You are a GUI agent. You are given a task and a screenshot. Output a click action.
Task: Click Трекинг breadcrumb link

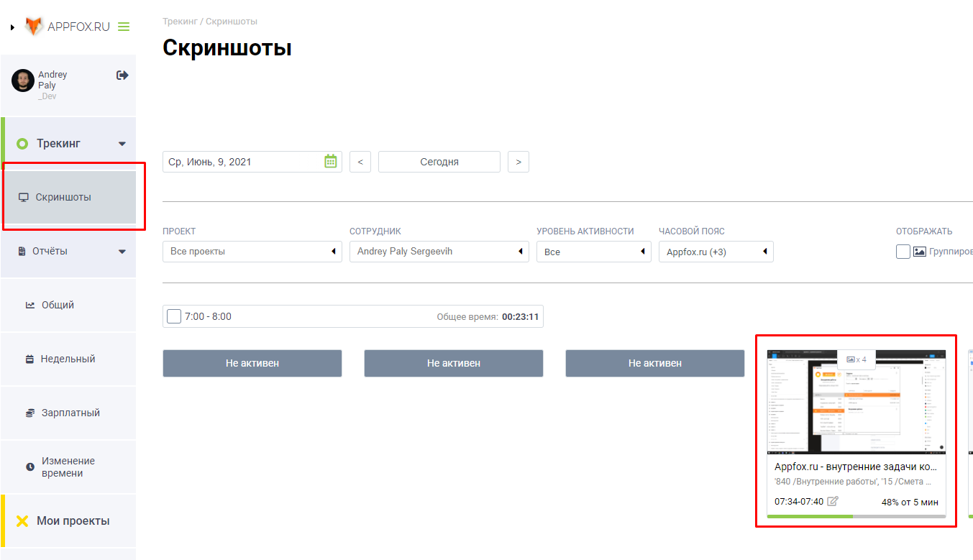pos(179,22)
